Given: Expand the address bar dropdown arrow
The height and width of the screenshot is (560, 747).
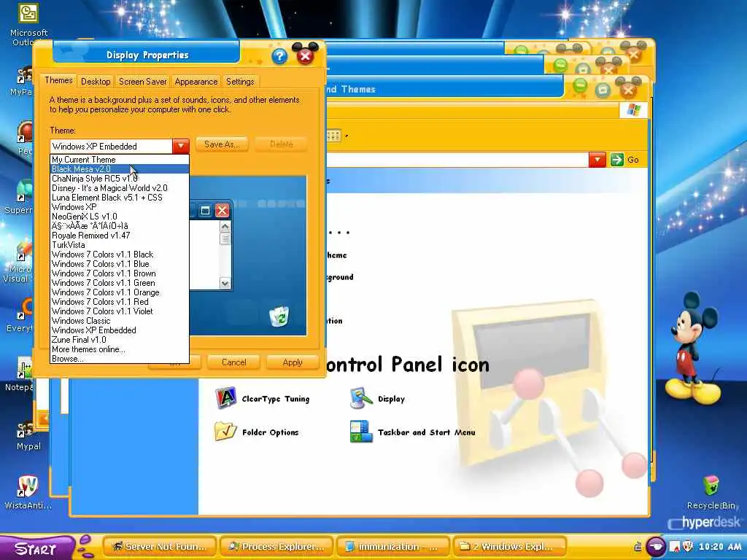Looking at the screenshot, I should pos(597,160).
